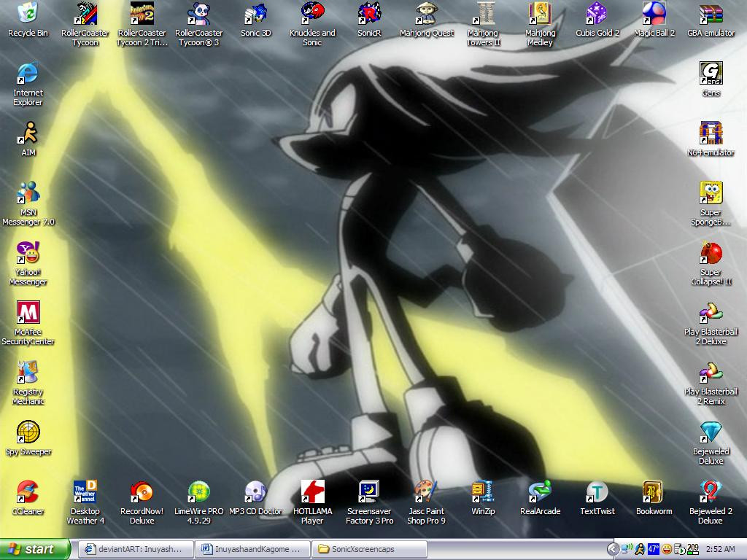747x560 pixels.
Task: Open AIM running man tray icon
Action: [640, 550]
